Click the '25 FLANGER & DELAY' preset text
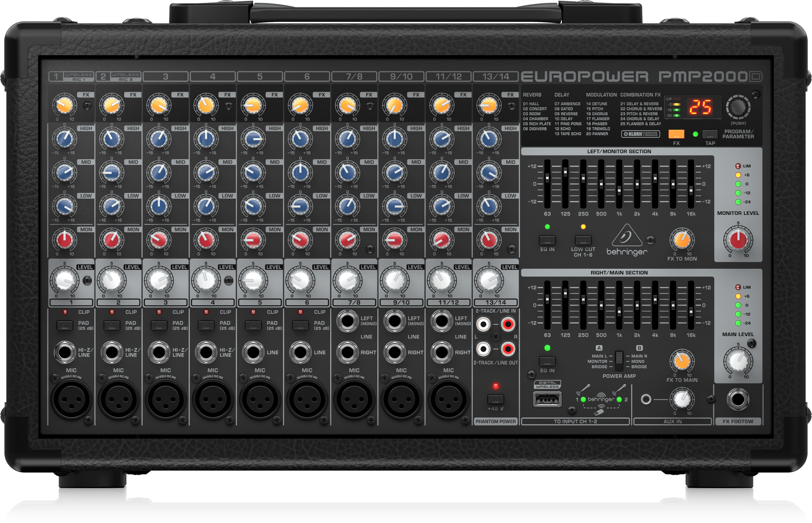 [x=641, y=124]
